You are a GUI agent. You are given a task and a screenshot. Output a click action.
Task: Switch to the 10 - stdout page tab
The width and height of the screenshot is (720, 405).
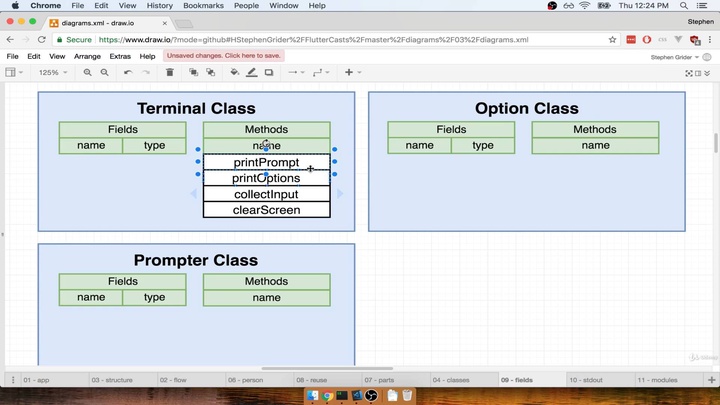[587, 380]
